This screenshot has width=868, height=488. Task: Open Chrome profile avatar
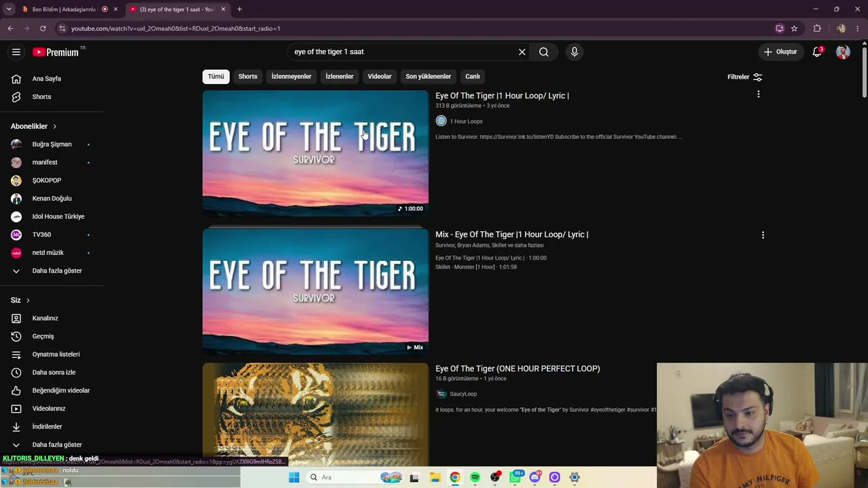tap(842, 28)
